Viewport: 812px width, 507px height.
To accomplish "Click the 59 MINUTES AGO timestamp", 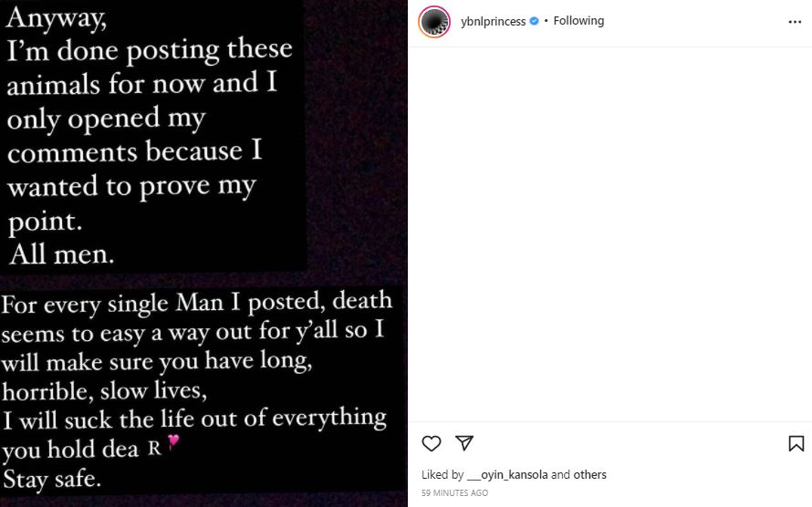I will [x=454, y=493].
